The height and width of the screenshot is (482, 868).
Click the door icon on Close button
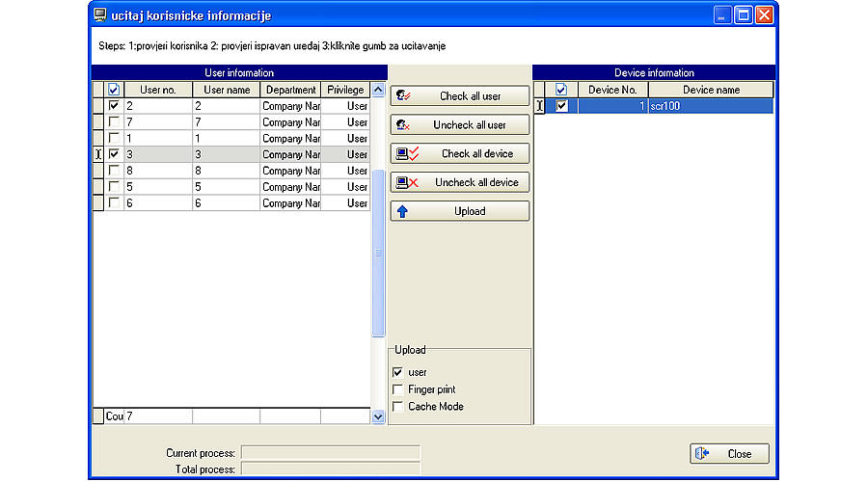point(702,453)
